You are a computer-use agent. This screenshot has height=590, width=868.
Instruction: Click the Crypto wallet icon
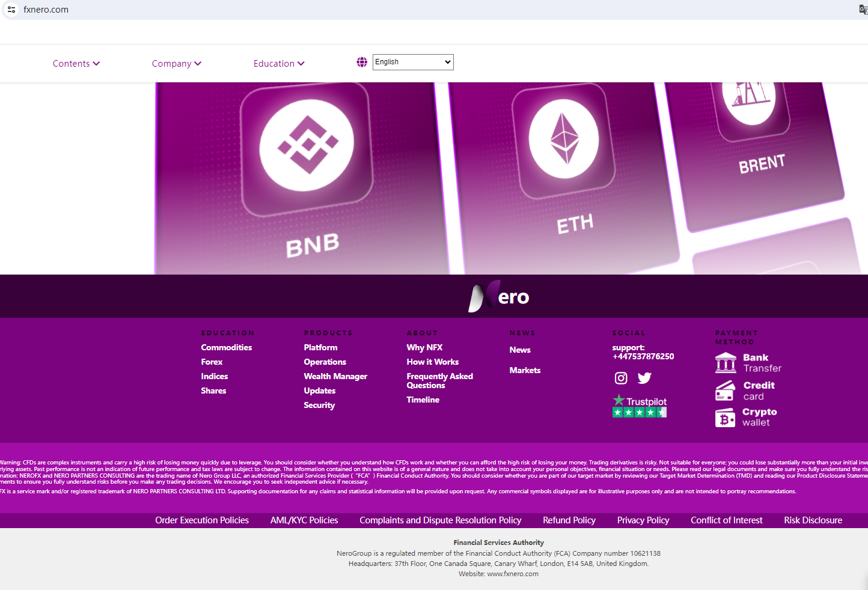tap(726, 418)
